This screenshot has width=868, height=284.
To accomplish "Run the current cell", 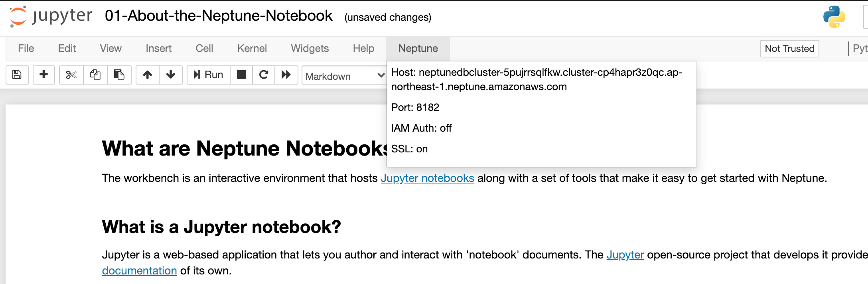I will pyautogui.click(x=209, y=75).
